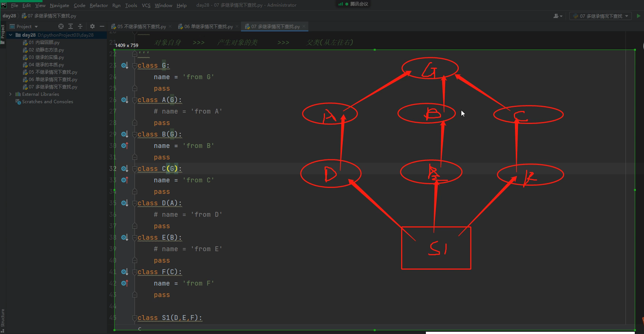Open the VCS menu
The width and height of the screenshot is (644, 334).
pos(146,5)
